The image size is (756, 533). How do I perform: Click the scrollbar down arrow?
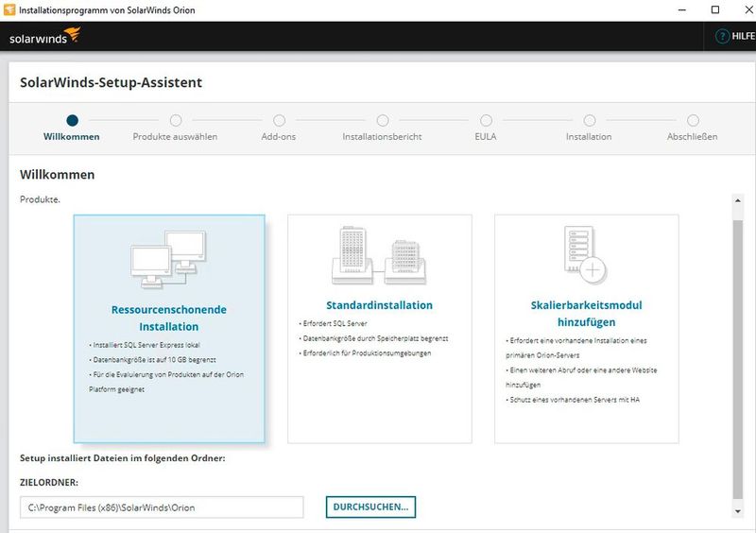(x=738, y=511)
